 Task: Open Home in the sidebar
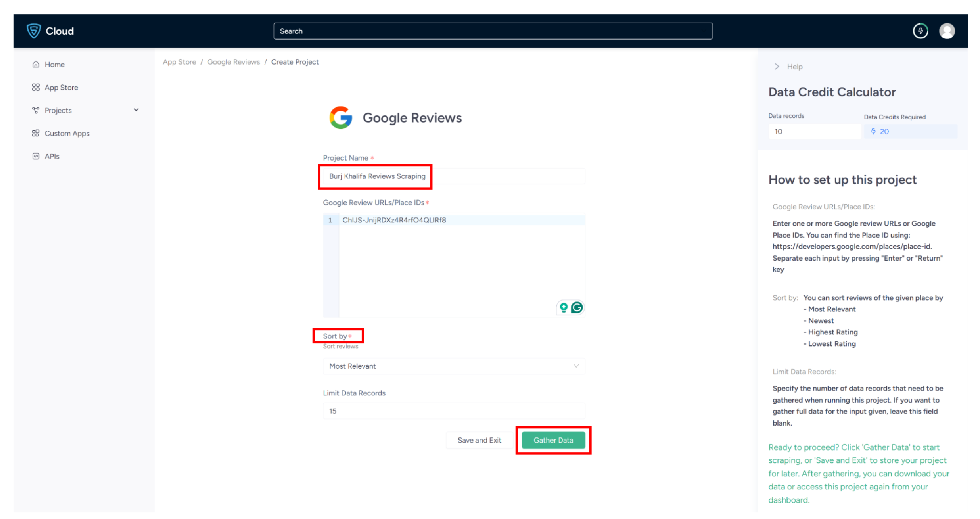(54, 64)
